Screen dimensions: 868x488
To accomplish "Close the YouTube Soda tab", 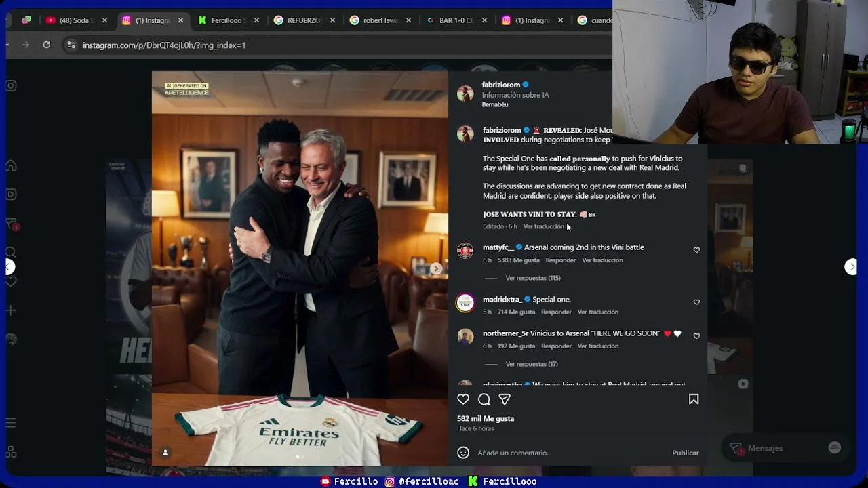I will point(104,20).
